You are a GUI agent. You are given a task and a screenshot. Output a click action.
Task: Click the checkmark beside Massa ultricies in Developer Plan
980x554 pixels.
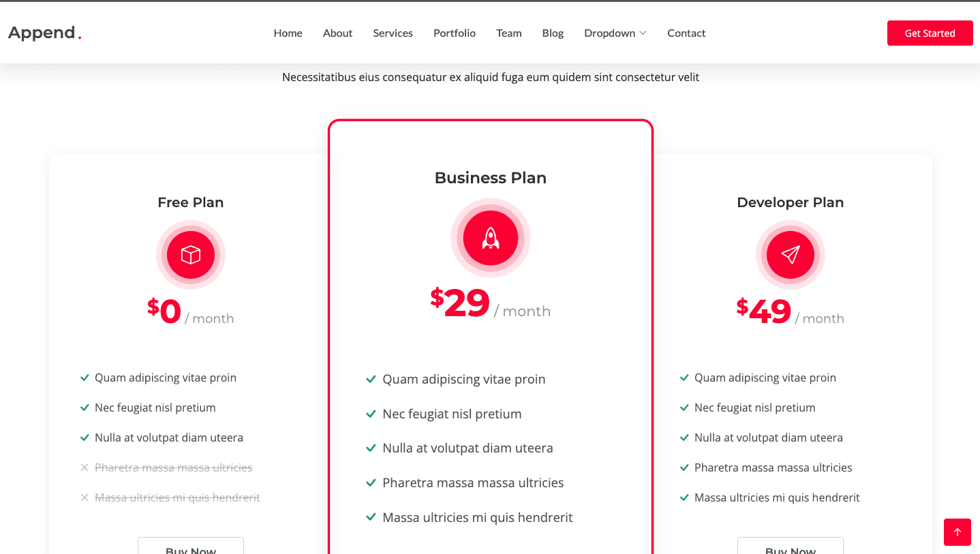pos(684,497)
